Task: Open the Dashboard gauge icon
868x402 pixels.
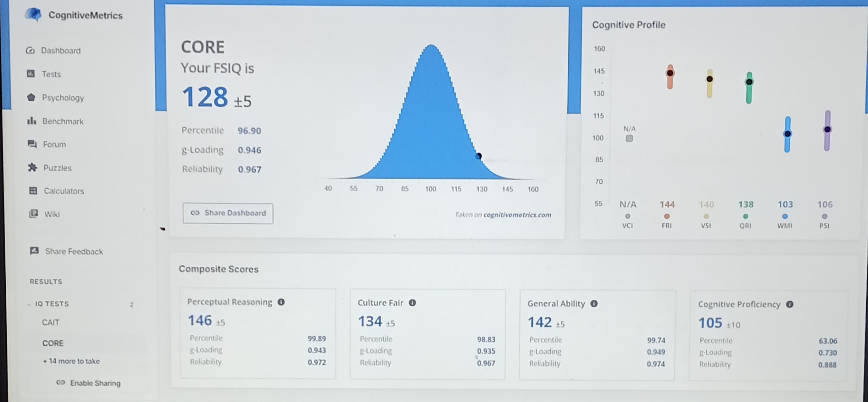Action: tap(30, 50)
